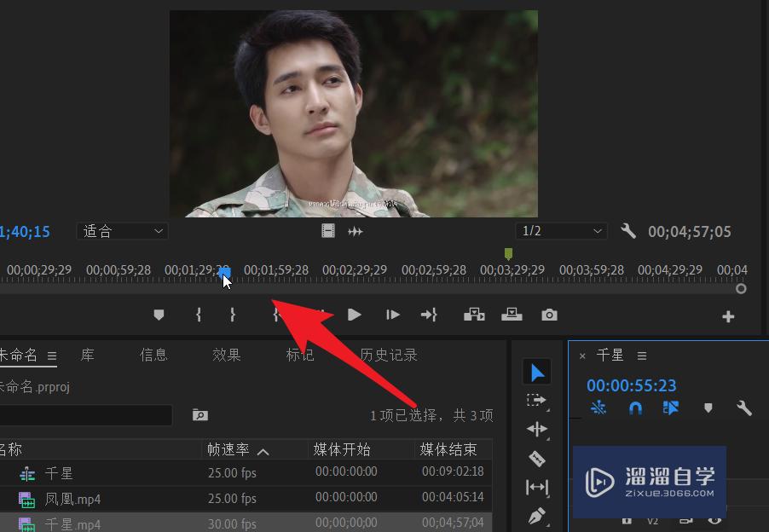Toggle Linked Selection in timeline
Image resolution: width=769 pixels, height=532 pixels.
(671, 408)
